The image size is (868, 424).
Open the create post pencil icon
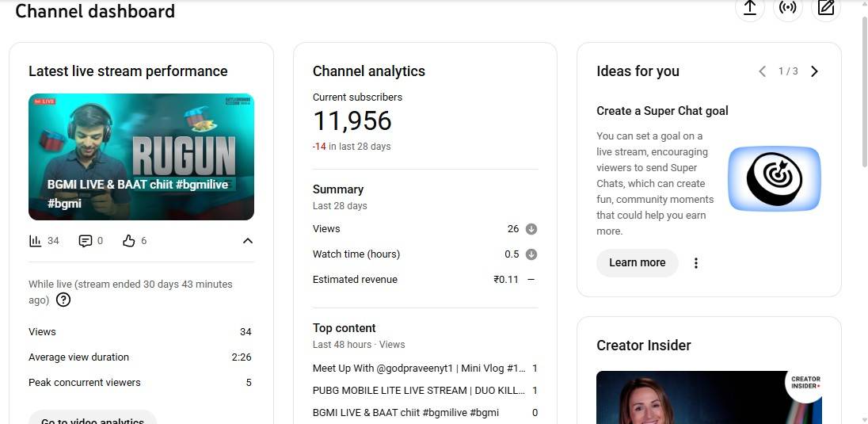[x=826, y=8]
